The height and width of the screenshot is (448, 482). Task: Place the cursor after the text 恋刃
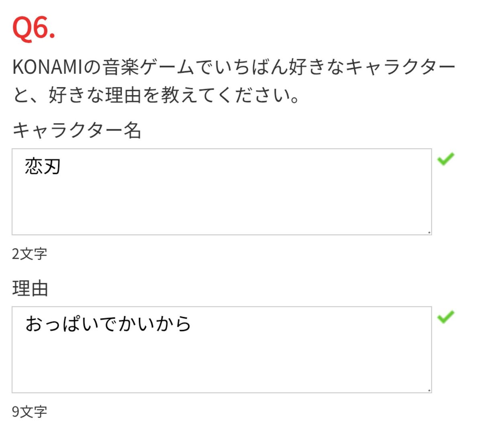pyautogui.click(x=62, y=166)
